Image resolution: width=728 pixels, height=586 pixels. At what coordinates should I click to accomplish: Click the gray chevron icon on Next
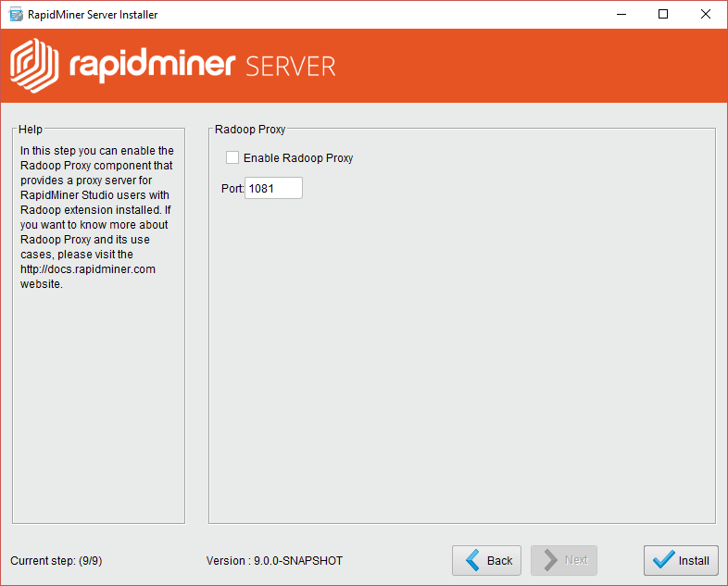pos(550,560)
